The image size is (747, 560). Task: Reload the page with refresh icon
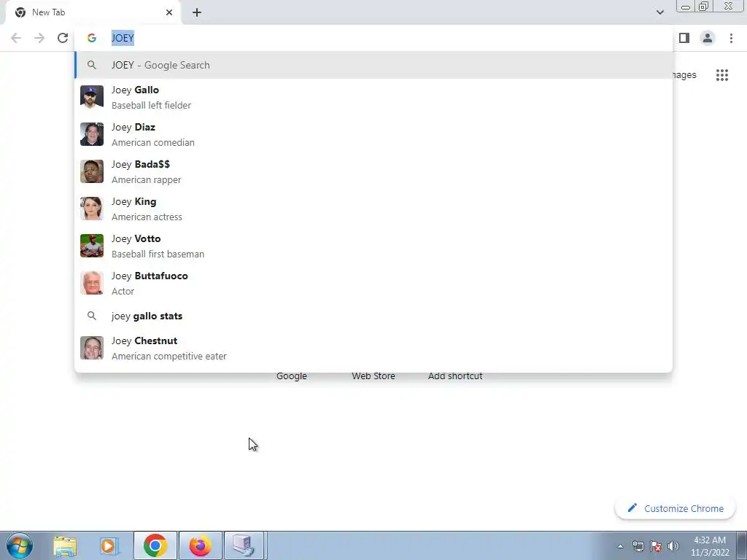pyautogui.click(x=63, y=38)
